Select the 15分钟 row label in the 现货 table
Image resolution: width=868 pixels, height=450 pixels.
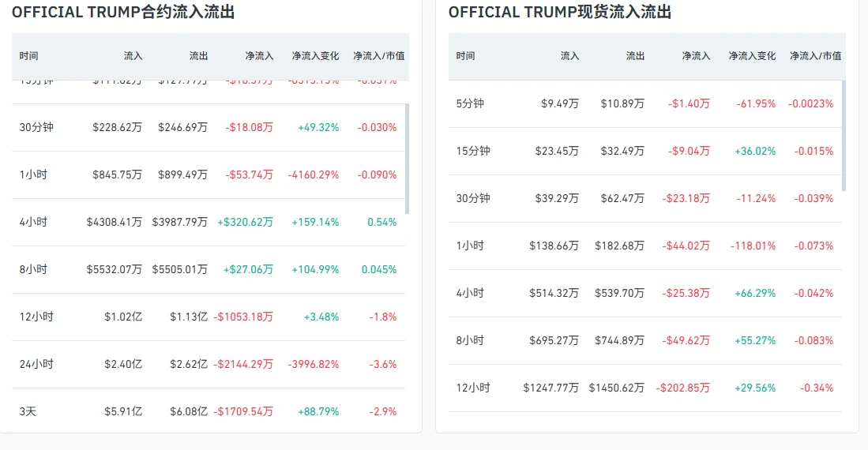click(473, 151)
